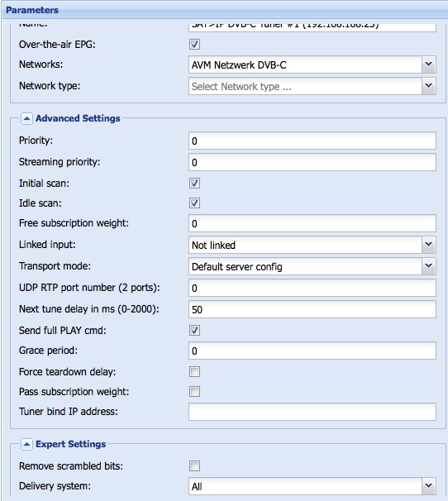Open the Networks dropdown arrow

[428, 64]
